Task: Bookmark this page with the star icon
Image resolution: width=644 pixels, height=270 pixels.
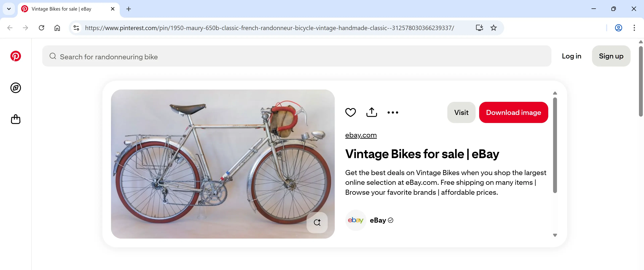Action: point(494,28)
